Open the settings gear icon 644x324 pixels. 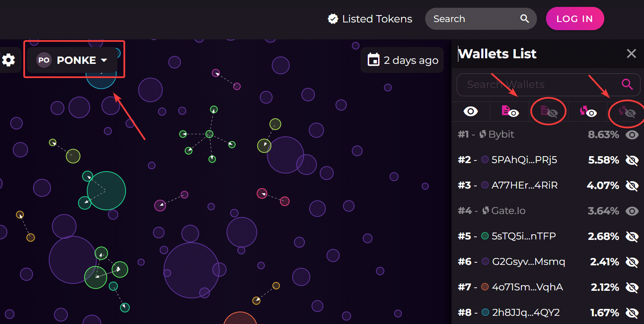[8, 60]
